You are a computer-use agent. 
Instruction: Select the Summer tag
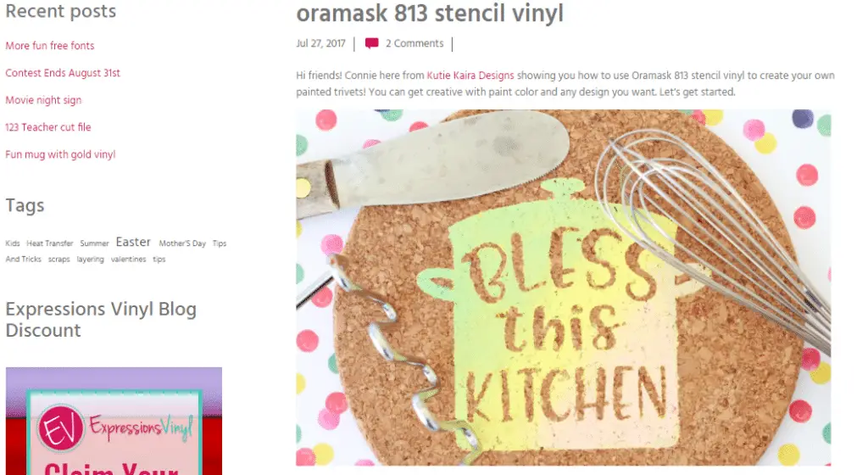(x=94, y=243)
